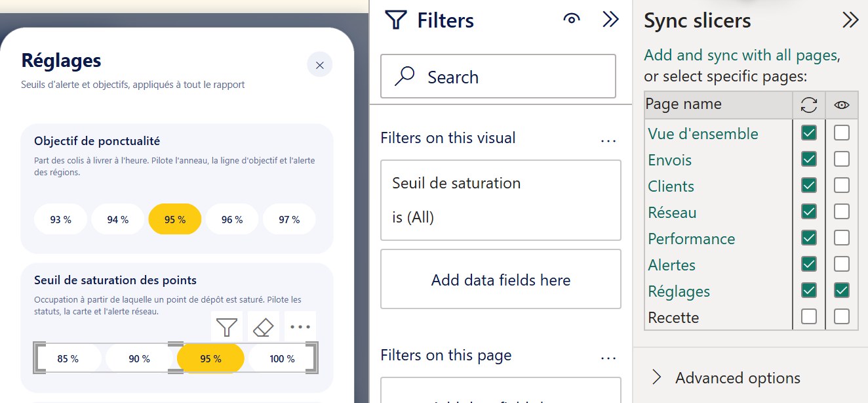Open the Performance page link
Image resolution: width=868 pixels, height=403 pixels.
click(x=692, y=239)
